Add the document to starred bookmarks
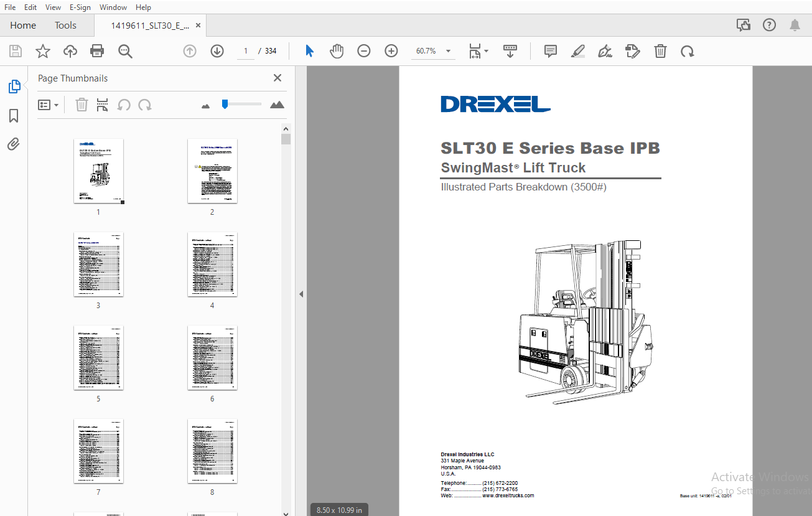 coord(42,51)
